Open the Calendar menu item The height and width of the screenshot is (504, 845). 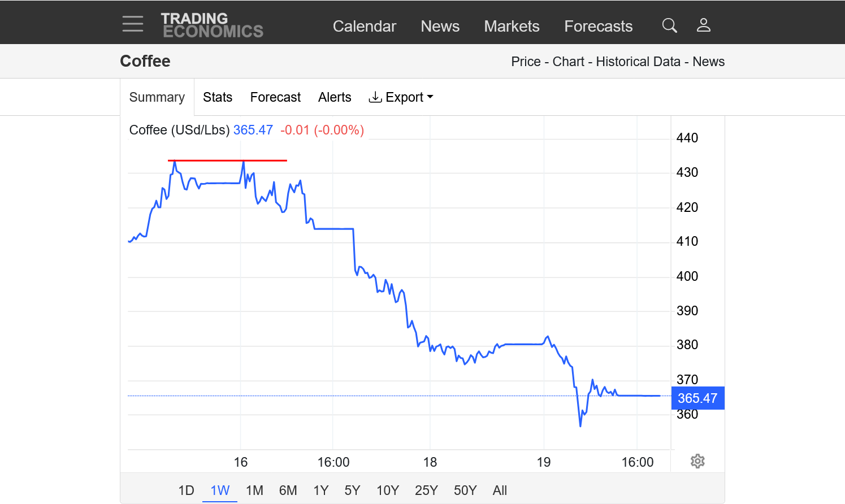[x=364, y=26]
